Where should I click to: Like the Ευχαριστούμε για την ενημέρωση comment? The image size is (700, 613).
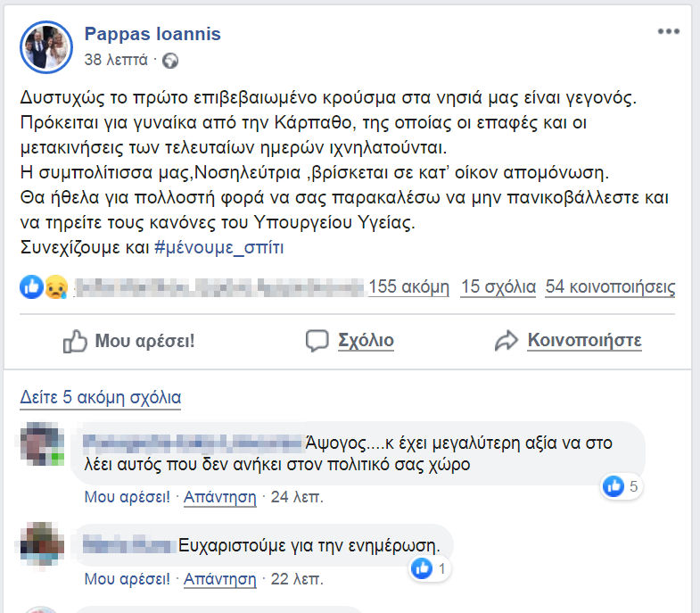point(127,578)
